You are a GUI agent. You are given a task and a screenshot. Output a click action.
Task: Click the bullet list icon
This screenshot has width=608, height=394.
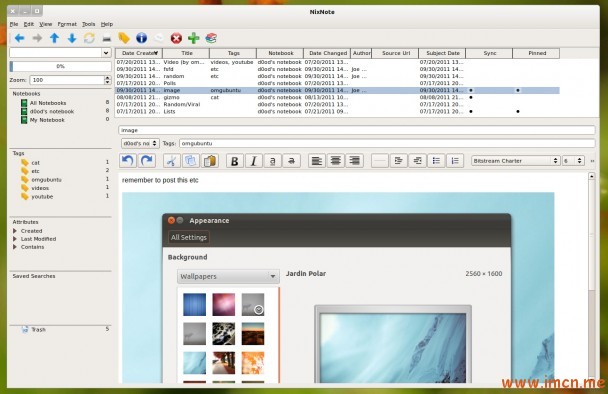tap(436, 161)
